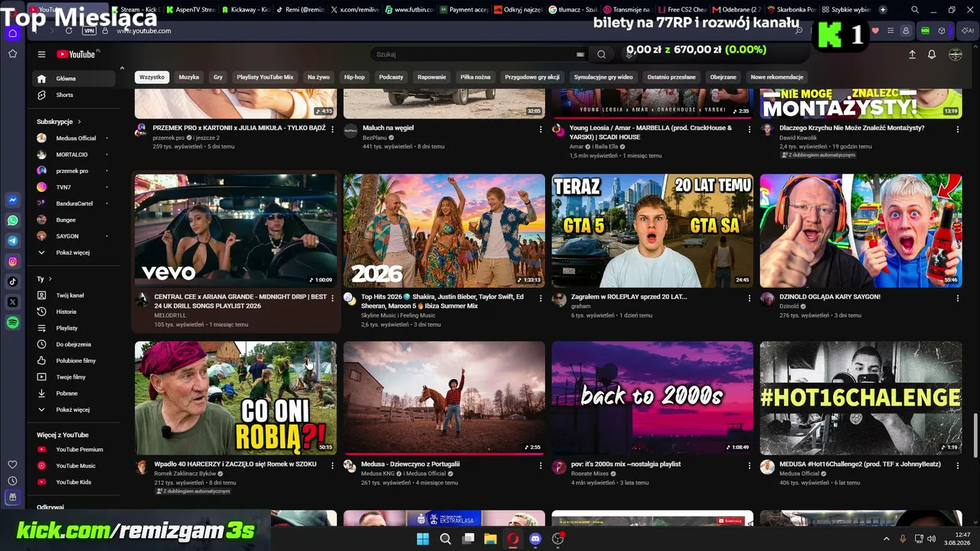Screen dimensions: 980x551
Task: Open the heart bookmarks icon in Opera sidebar
Action: coord(12,465)
